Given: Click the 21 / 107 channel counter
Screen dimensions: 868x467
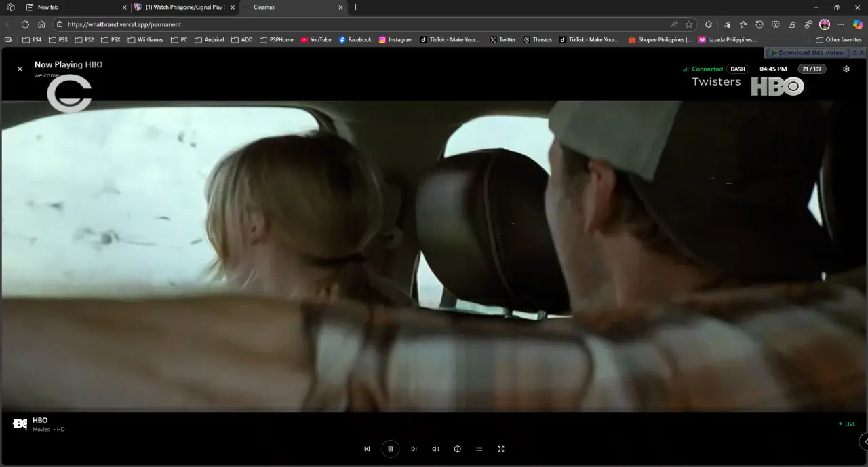Looking at the screenshot, I should tap(812, 69).
